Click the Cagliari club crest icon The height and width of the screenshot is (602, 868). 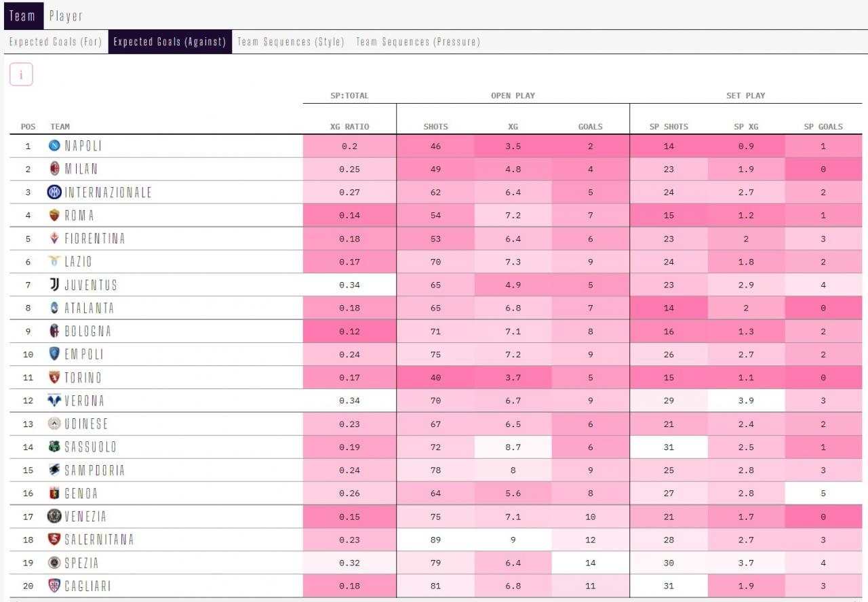[54, 586]
